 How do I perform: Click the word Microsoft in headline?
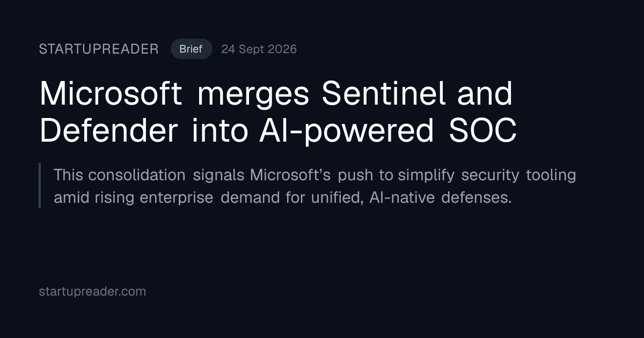pyautogui.click(x=111, y=93)
